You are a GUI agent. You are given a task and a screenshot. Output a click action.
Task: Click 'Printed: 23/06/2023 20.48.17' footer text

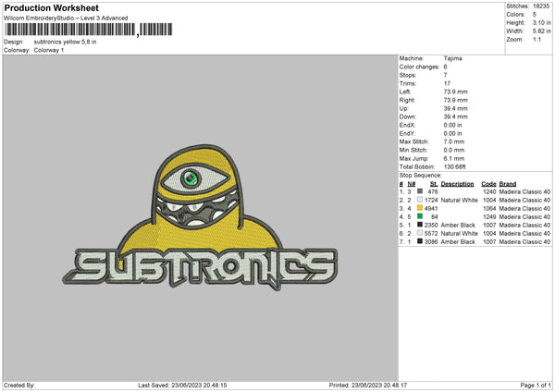[x=368, y=386]
